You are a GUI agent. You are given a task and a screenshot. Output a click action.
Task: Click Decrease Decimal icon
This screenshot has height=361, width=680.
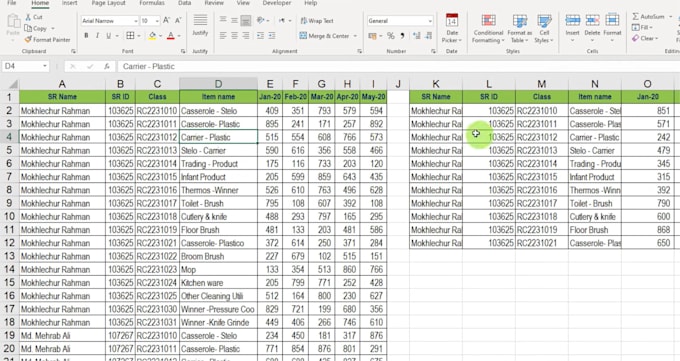click(x=428, y=36)
